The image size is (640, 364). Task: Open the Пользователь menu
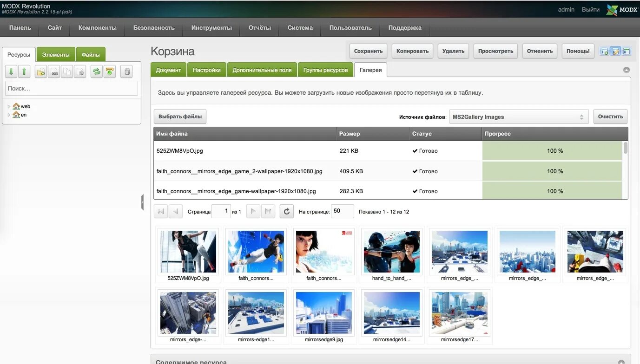(350, 27)
